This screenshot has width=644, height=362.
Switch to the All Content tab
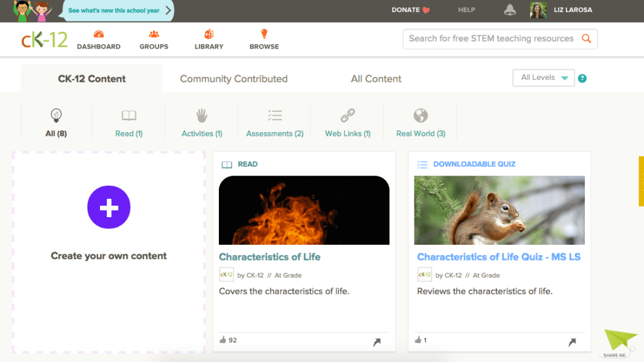coord(376,79)
